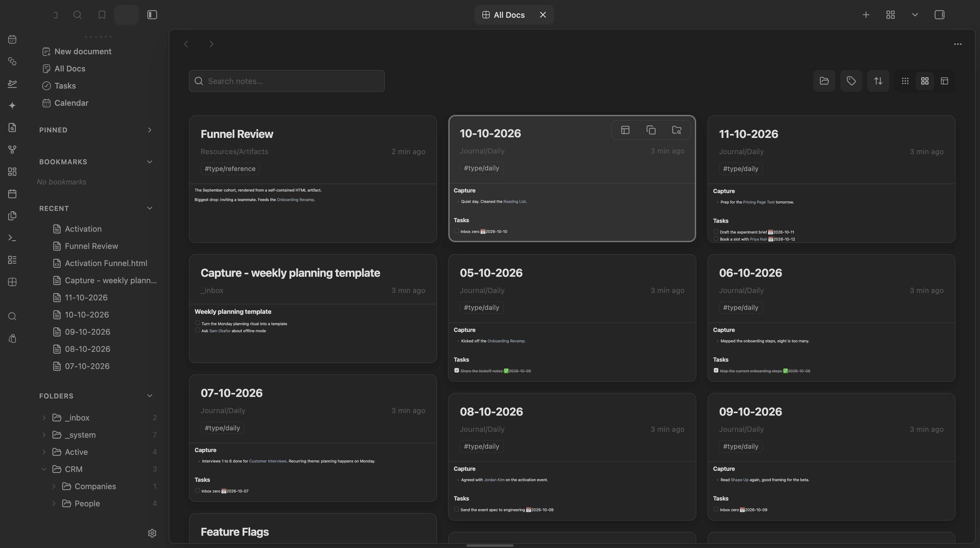The width and height of the screenshot is (980, 548).
Task: Click the bookmark icon in top toolbar
Action: coord(102,15)
